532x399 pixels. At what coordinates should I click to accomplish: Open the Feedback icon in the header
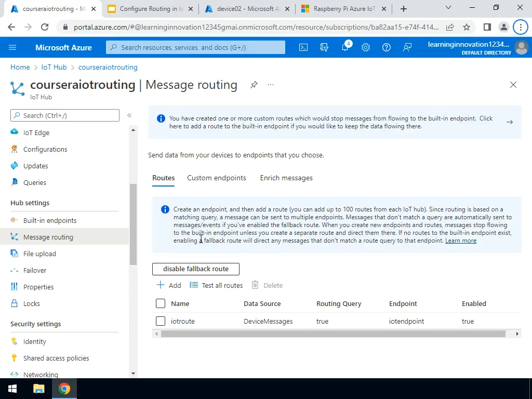(407, 47)
